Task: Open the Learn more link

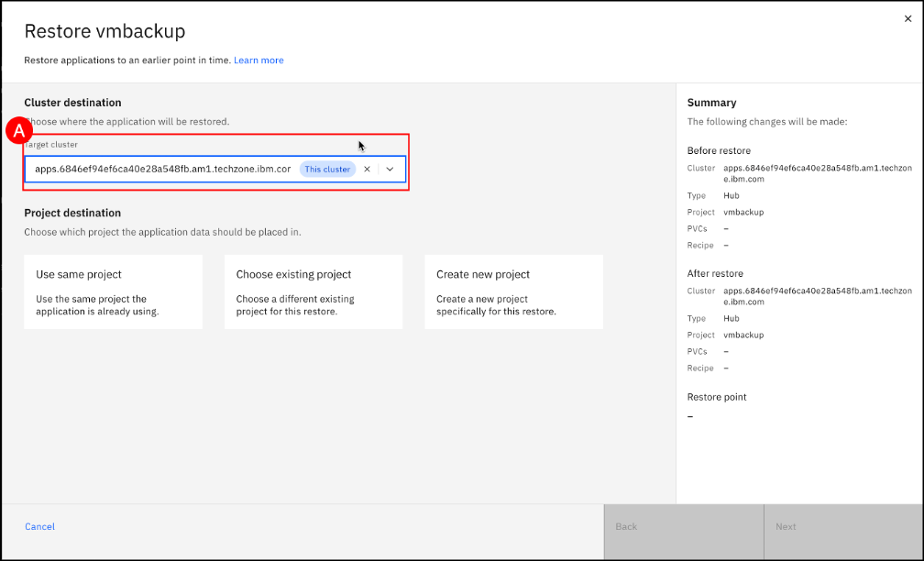Action: point(258,60)
